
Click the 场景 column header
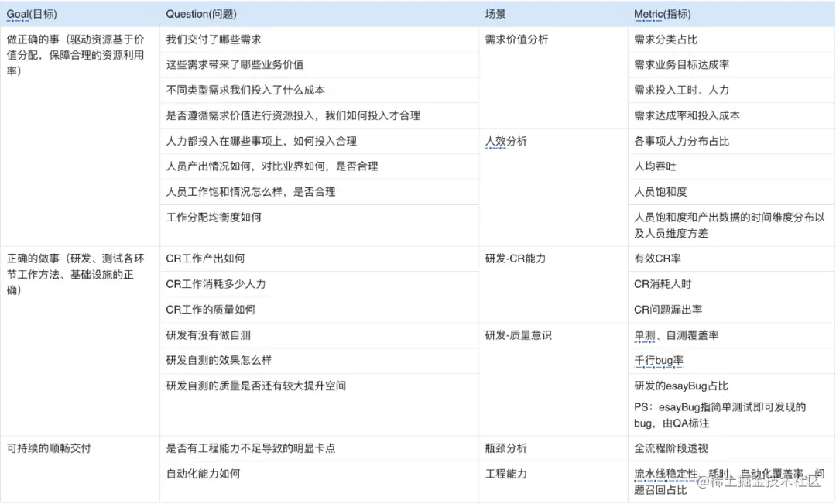pyautogui.click(x=495, y=13)
